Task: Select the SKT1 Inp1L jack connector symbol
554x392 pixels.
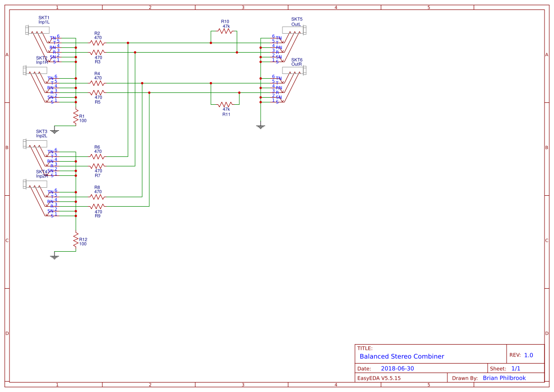Action: (37, 30)
